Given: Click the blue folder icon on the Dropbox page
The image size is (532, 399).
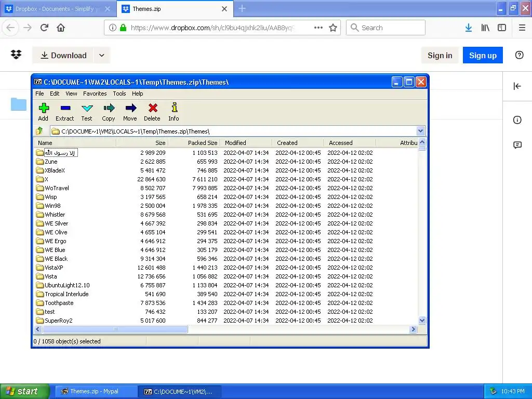Looking at the screenshot, I should (19, 104).
